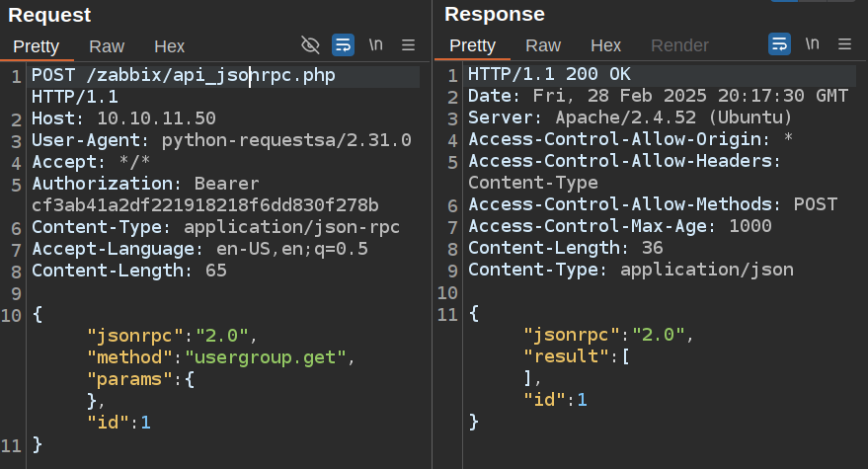Show non-printable \n characters in Request
The image size is (868, 469).
point(375,44)
